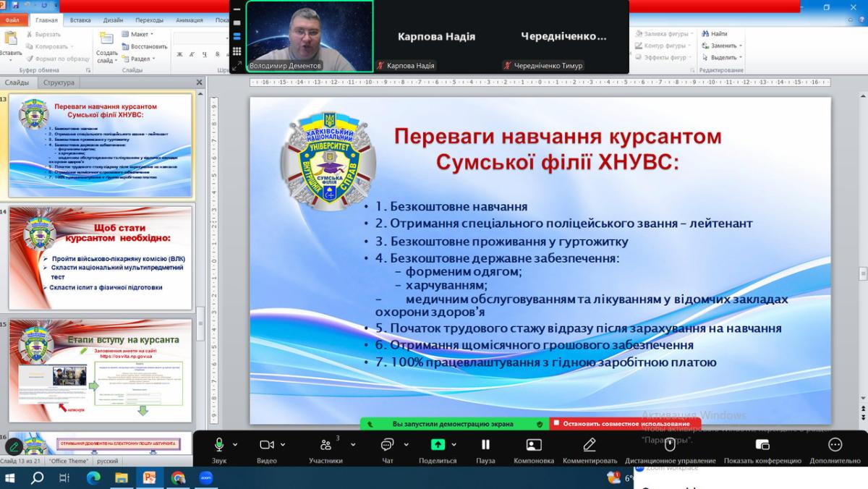868x489 pixels.
Task: Open the Zoom chat icon
Action: point(386,445)
